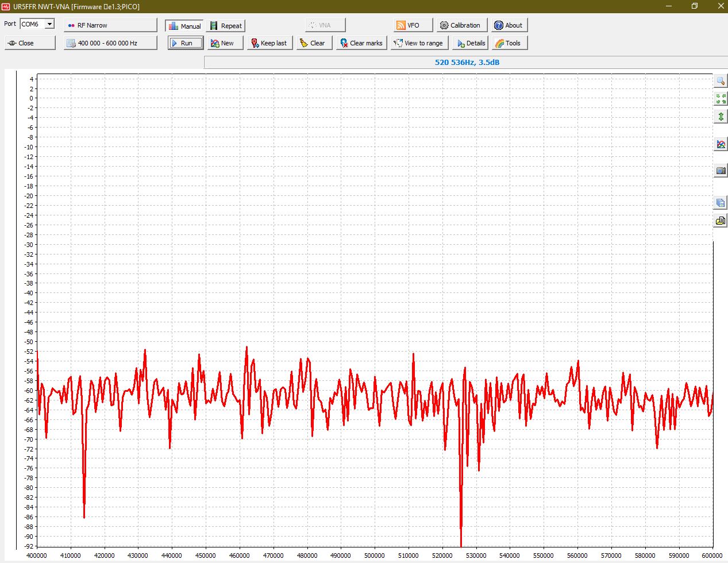Click the four green arrows fit-view icon
728x563 pixels.
click(x=721, y=99)
